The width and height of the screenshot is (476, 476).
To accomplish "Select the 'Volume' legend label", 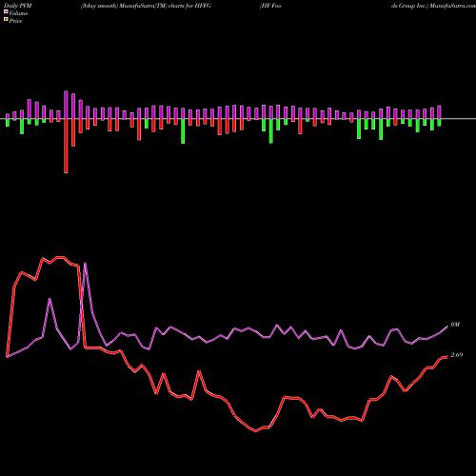I will click(18, 13).
